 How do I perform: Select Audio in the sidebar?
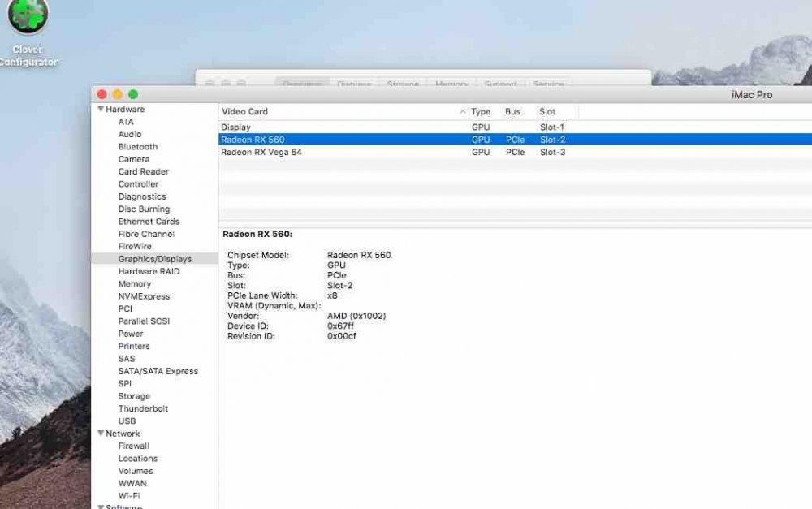(129, 134)
